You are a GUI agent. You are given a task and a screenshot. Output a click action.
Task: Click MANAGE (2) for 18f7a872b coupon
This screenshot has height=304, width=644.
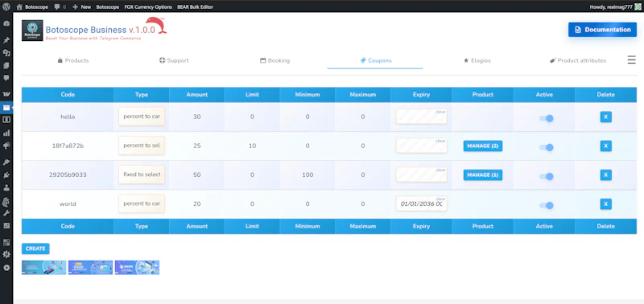tap(482, 146)
